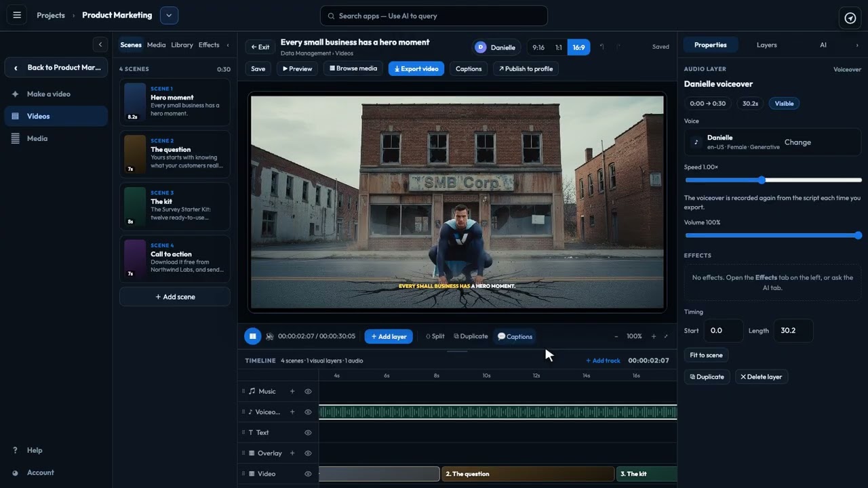This screenshot has height=488, width=868.
Task: Click the Danielle avatar chip
Action: [x=496, y=47]
